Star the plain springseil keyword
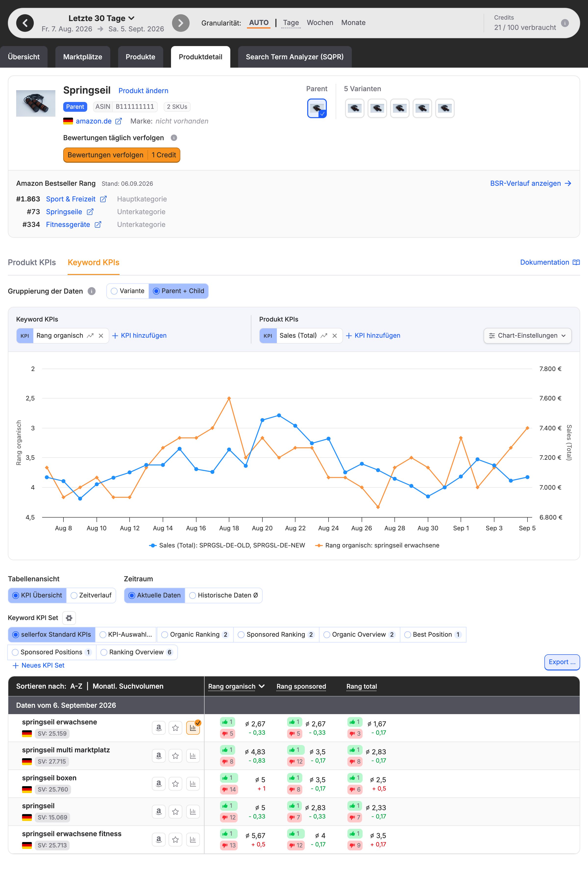The width and height of the screenshot is (588, 869). click(x=175, y=811)
